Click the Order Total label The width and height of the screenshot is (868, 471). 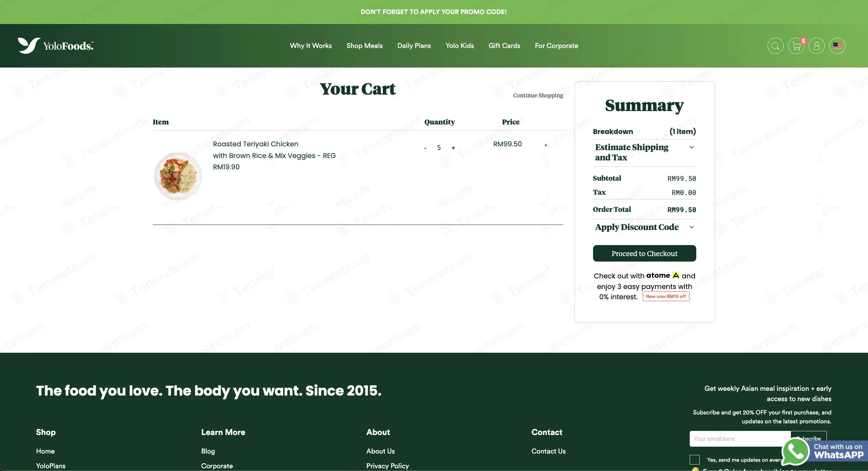[612, 209]
